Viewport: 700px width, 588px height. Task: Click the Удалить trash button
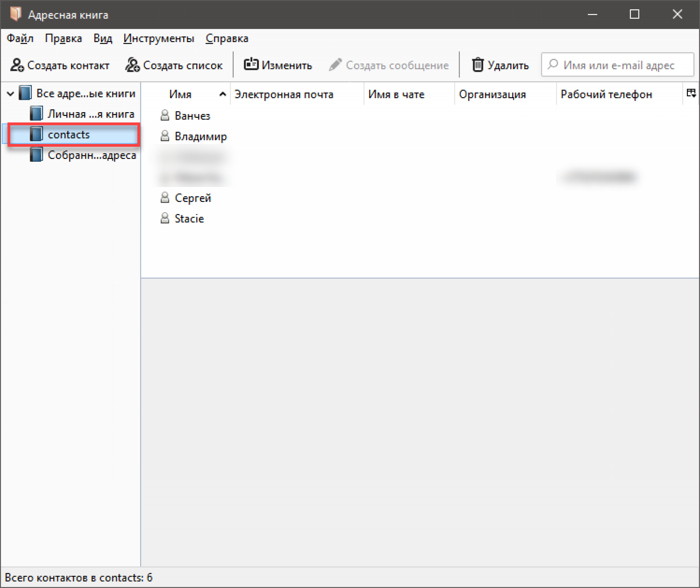500,65
